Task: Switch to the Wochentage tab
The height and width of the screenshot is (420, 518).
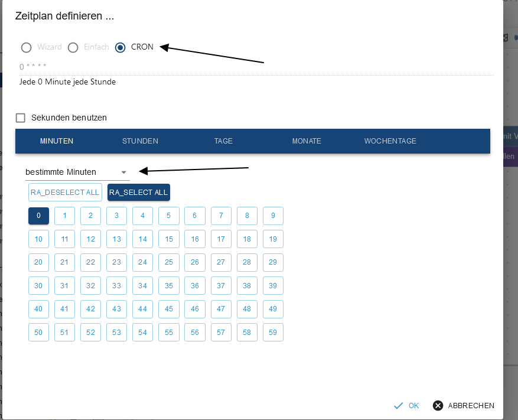Action: pos(390,141)
